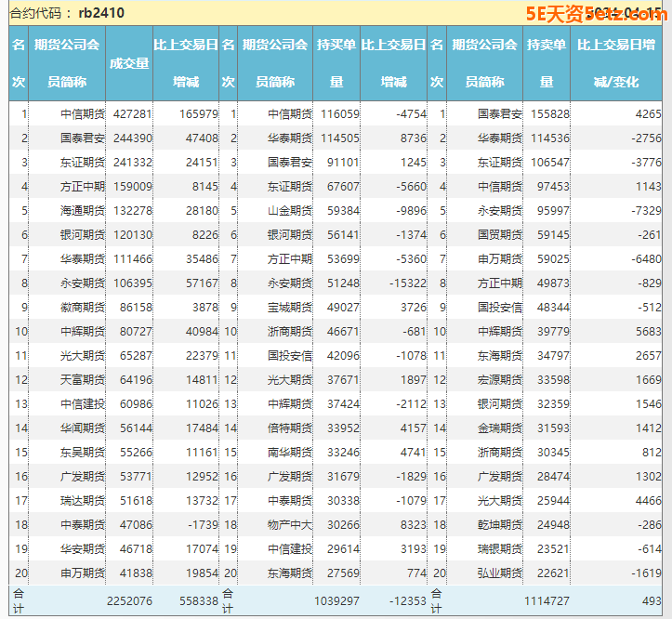Select 国贸期货 in the short position list
This screenshot has width=672, height=619.
[499, 234]
